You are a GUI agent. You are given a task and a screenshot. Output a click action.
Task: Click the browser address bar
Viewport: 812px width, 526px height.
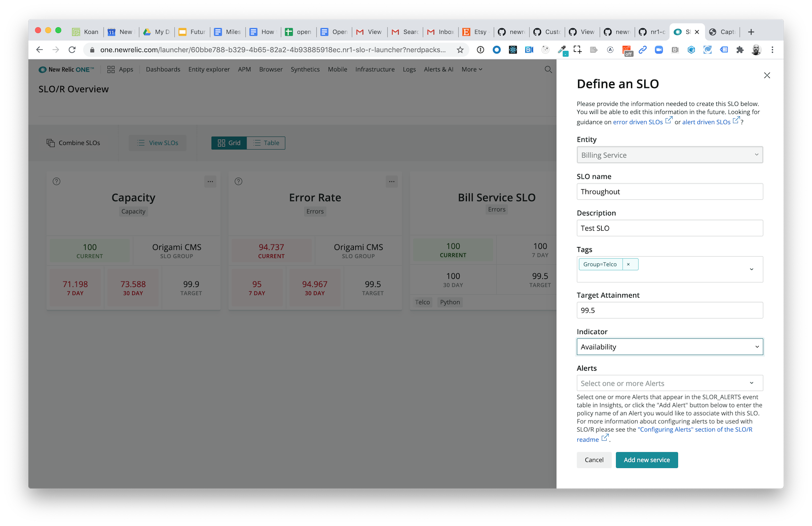273,50
